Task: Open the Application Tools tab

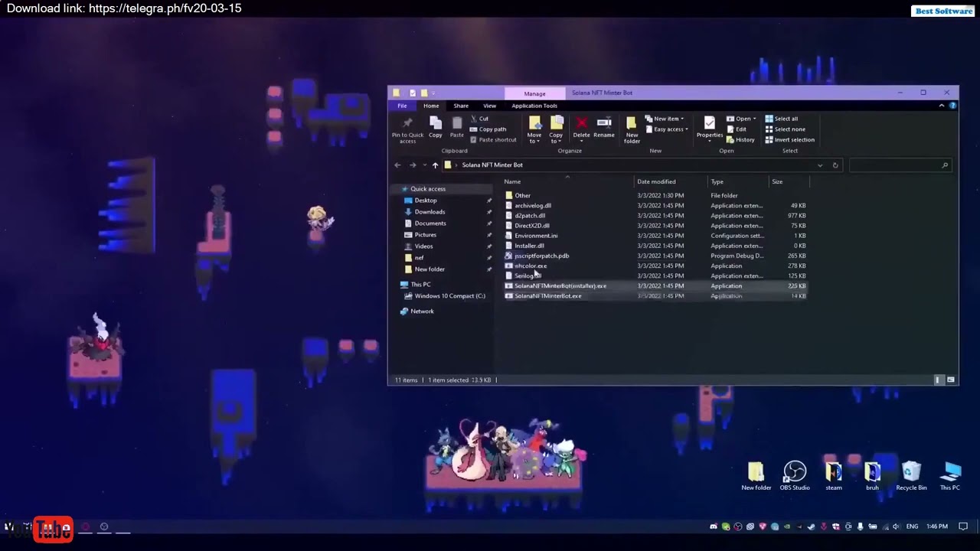Action: click(534, 106)
